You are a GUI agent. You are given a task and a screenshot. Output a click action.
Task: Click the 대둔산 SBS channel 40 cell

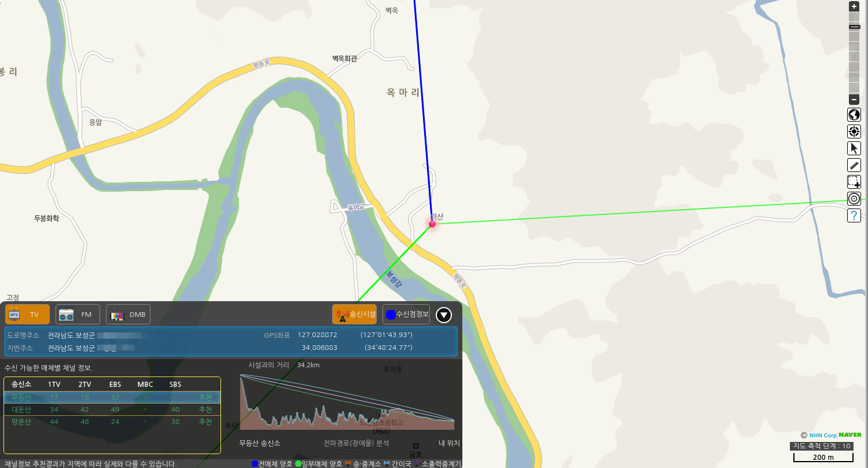(x=175, y=409)
